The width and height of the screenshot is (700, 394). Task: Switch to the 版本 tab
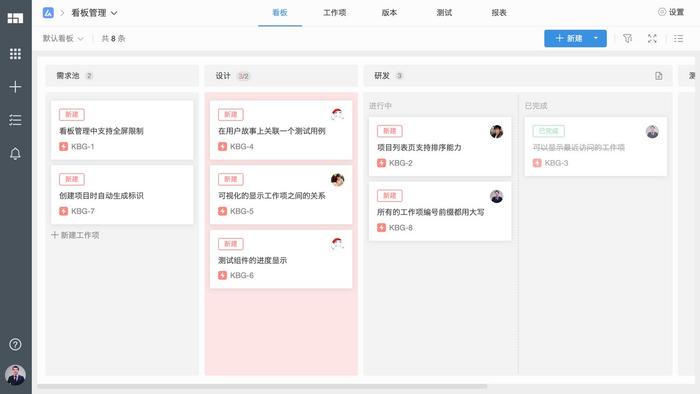(389, 12)
